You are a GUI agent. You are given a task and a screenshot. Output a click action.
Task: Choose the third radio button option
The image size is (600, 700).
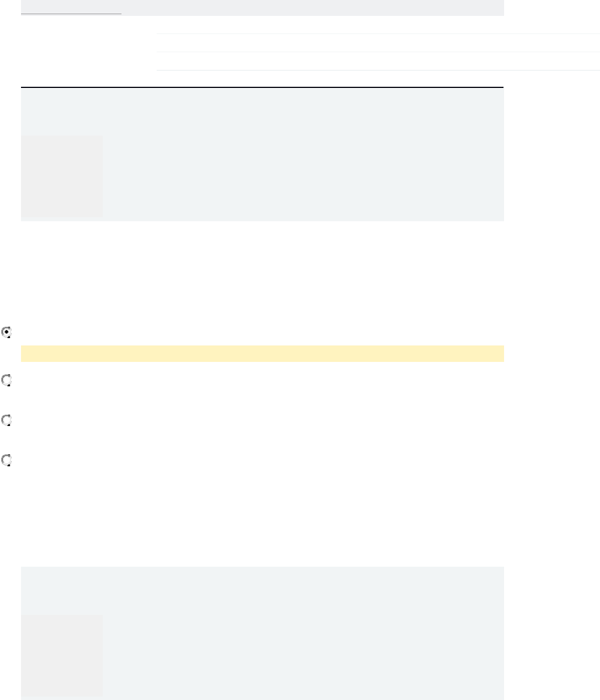pyautogui.click(x=7, y=421)
